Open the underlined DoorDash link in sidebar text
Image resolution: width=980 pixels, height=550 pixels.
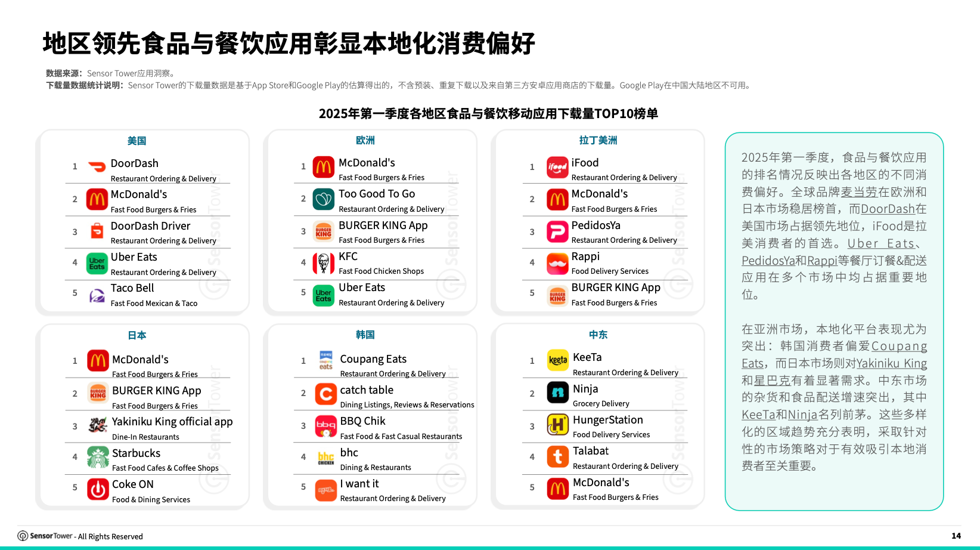pos(888,209)
